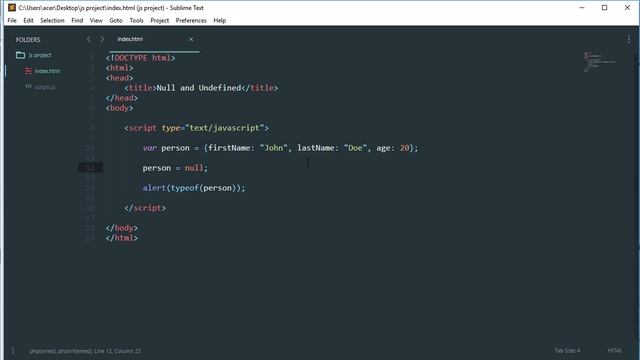Image resolution: width=640 pixels, height=360 pixels.
Task: Click the closing script tag
Action: click(145, 208)
